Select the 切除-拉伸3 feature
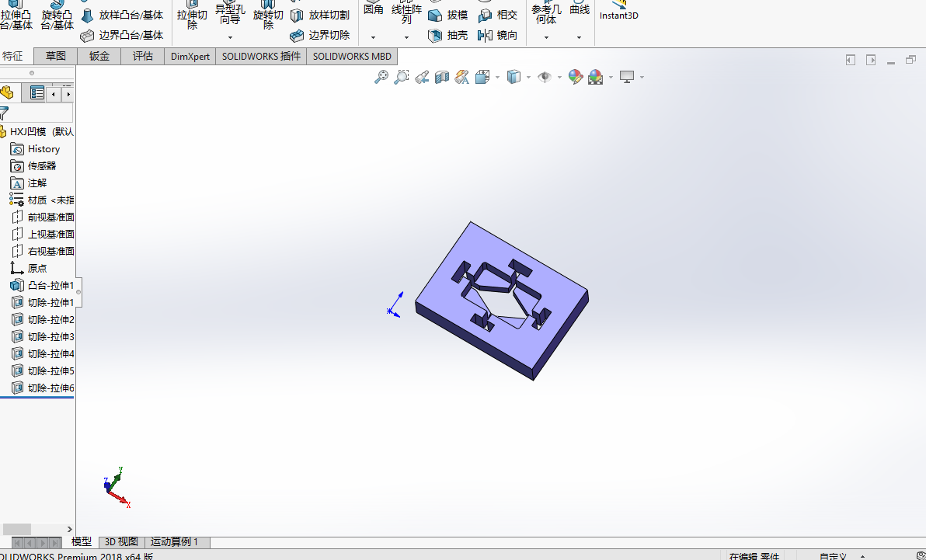Screen dimensions: 926x560 [43, 337]
